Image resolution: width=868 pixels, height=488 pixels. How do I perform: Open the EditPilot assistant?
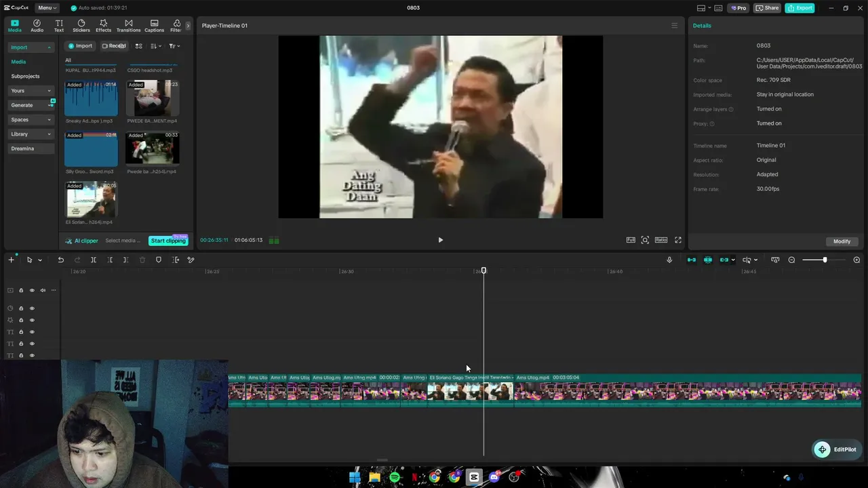click(x=837, y=449)
